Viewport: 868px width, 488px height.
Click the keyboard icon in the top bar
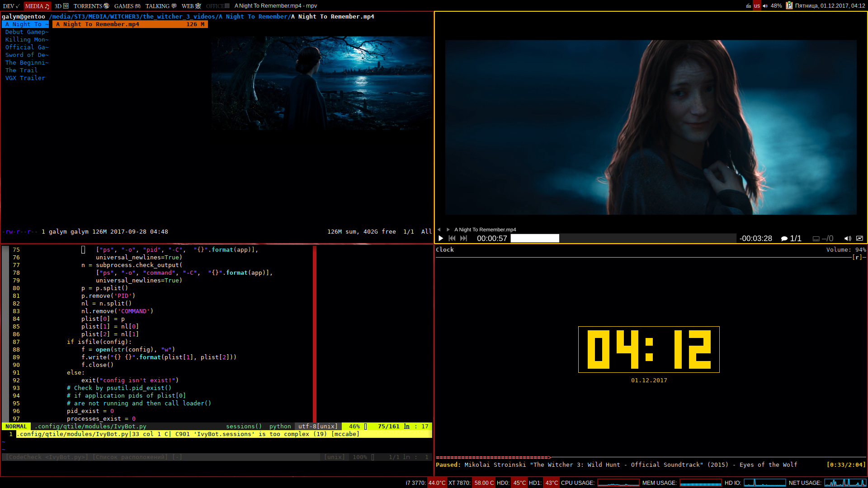coord(749,6)
